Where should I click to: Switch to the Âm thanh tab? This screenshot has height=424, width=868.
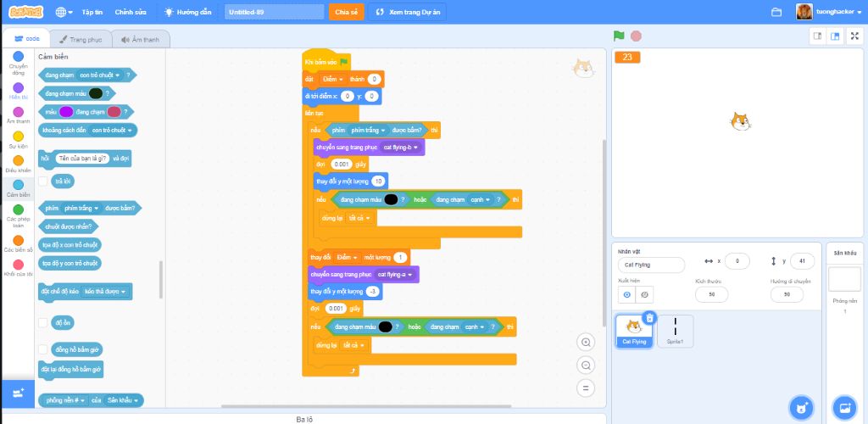(x=140, y=39)
